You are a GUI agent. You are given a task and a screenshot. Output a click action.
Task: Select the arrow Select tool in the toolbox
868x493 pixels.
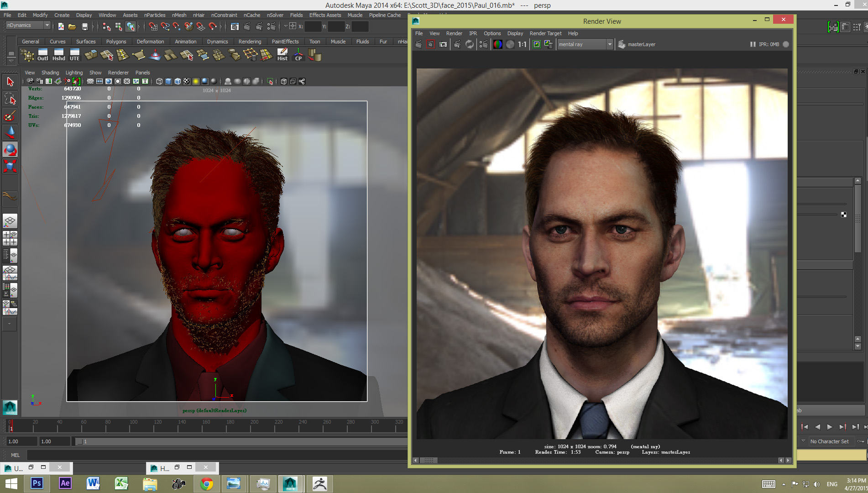pyautogui.click(x=10, y=82)
